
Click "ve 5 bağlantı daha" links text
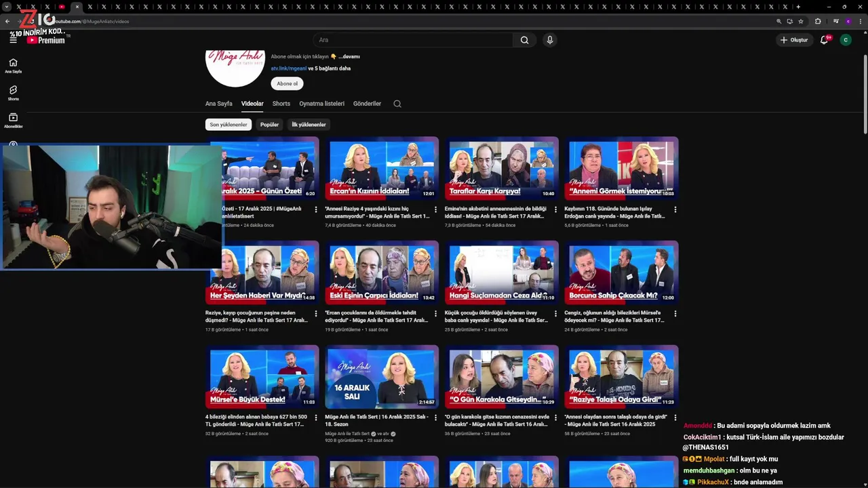pos(330,68)
